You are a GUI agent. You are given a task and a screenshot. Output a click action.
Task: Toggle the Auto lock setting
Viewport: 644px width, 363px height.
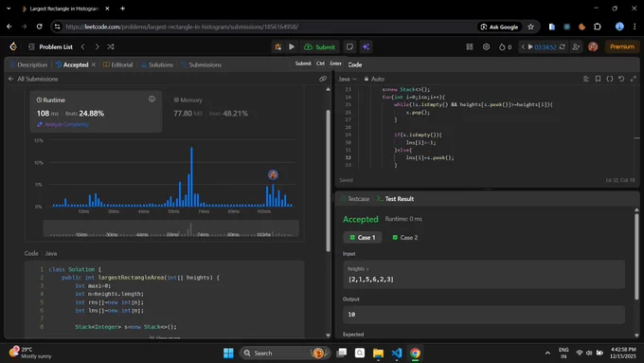click(x=374, y=79)
